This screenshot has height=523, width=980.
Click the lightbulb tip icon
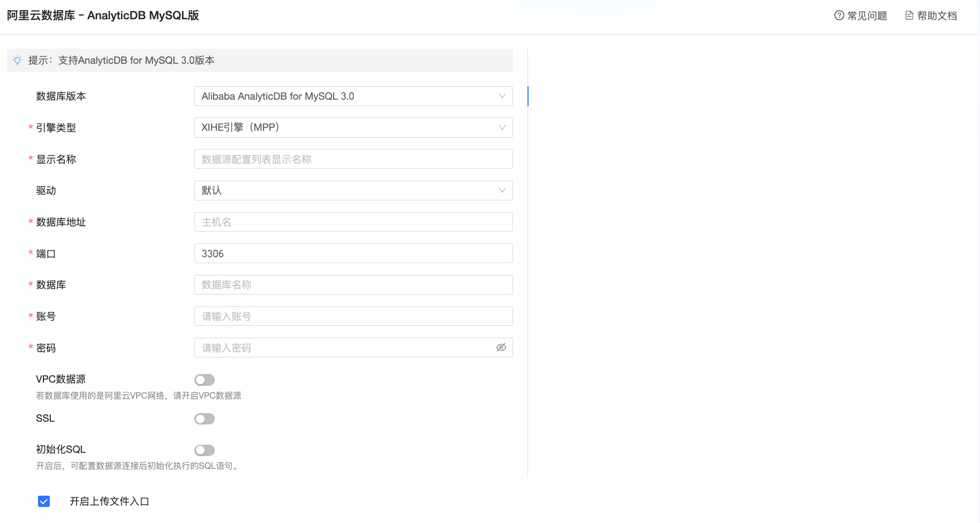(17, 61)
